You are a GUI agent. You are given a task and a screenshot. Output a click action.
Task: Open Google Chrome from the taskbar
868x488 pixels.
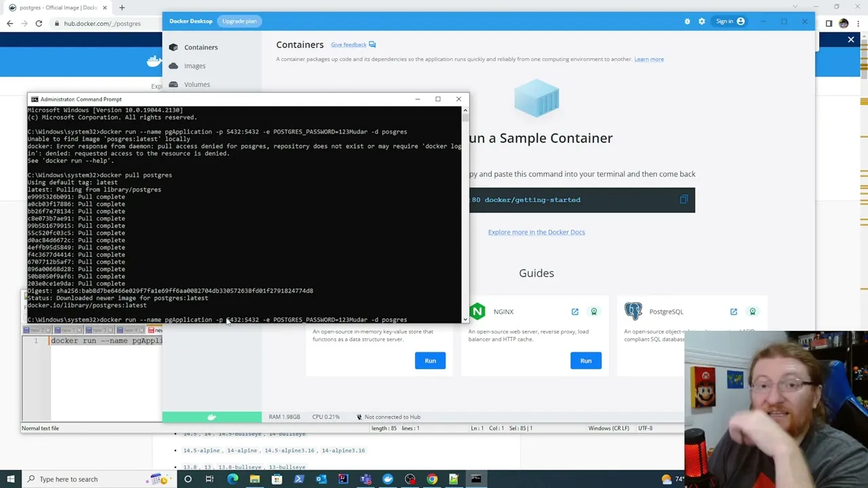(432, 479)
